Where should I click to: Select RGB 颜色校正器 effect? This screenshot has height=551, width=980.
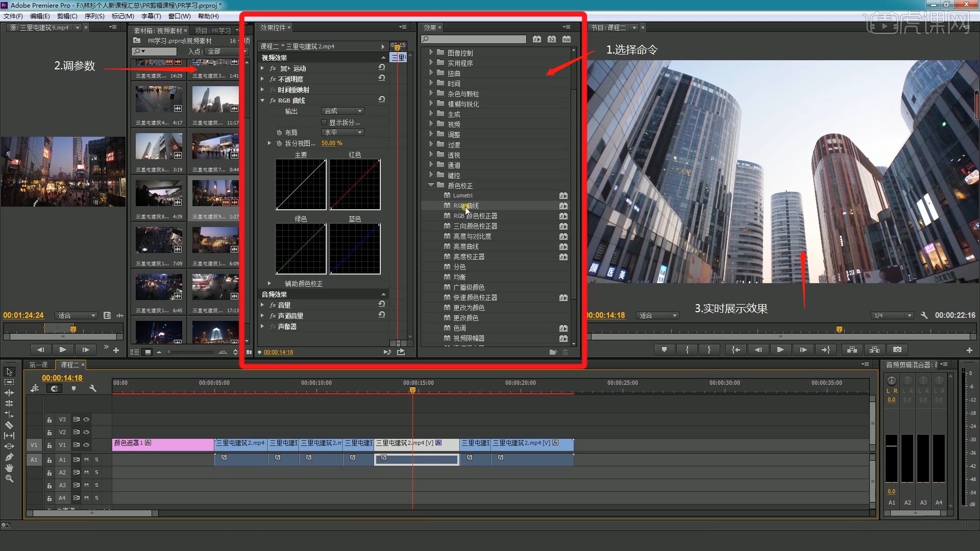(x=475, y=216)
